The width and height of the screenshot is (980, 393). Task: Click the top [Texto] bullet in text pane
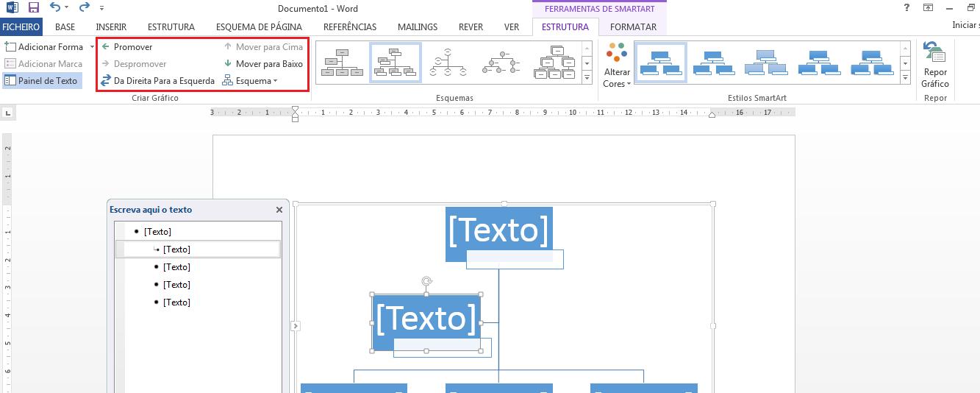(x=157, y=232)
